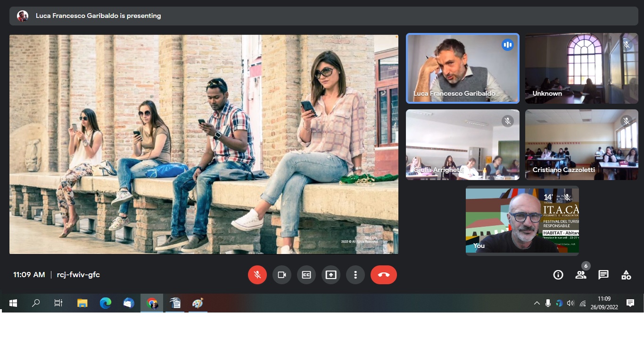This screenshot has width=644, height=362.
Task: Click the Unknown participant video tile
Action: [x=581, y=68]
